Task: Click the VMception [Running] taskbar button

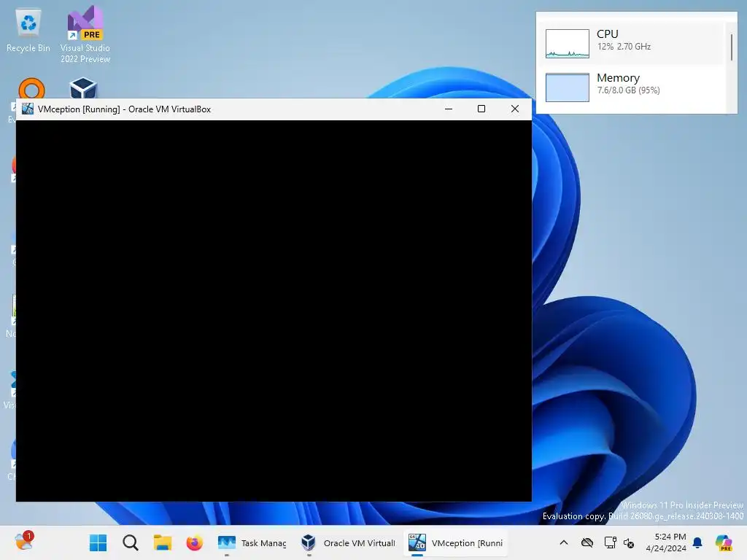Action: tap(456, 542)
